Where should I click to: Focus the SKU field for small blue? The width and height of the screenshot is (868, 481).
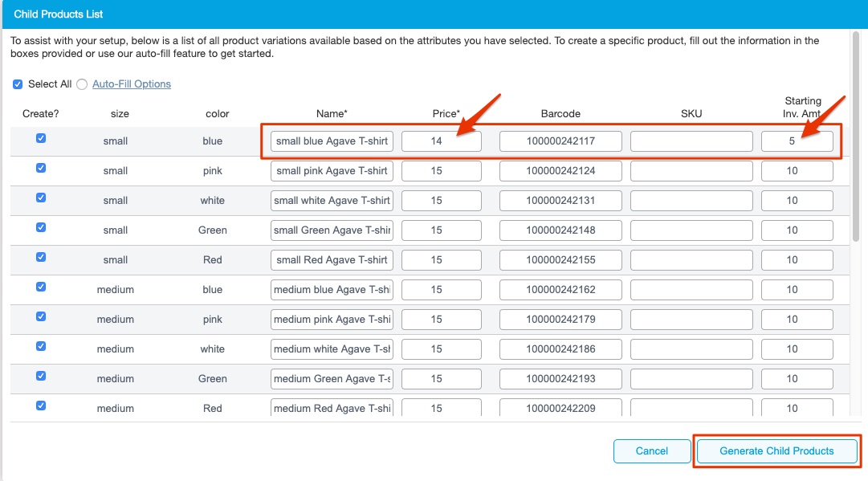tap(691, 141)
